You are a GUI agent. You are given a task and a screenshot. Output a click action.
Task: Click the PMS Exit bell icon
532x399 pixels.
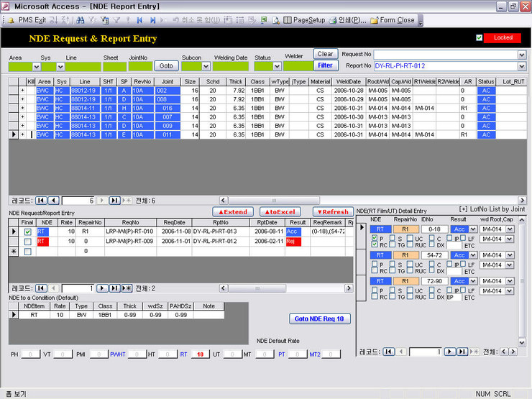(x=11, y=20)
